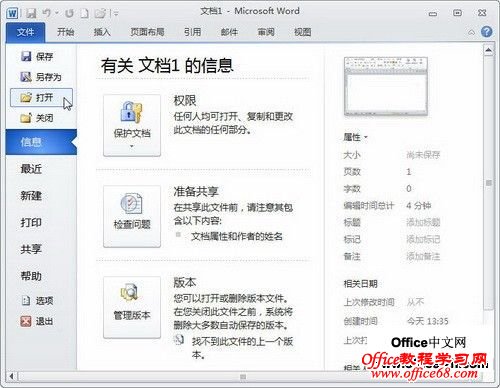Open the Undo history dropdown arrow

[57, 13]
